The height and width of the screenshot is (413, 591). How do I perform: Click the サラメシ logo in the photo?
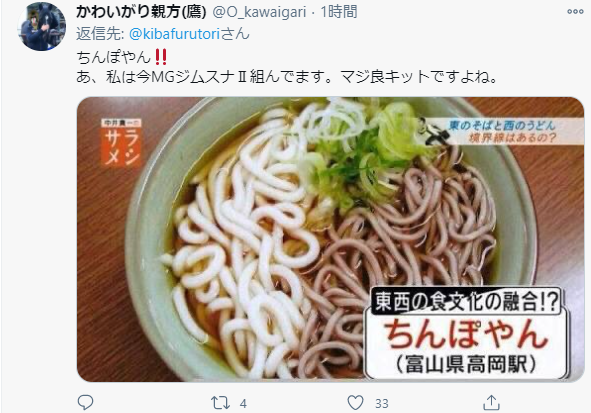[121, 143]
